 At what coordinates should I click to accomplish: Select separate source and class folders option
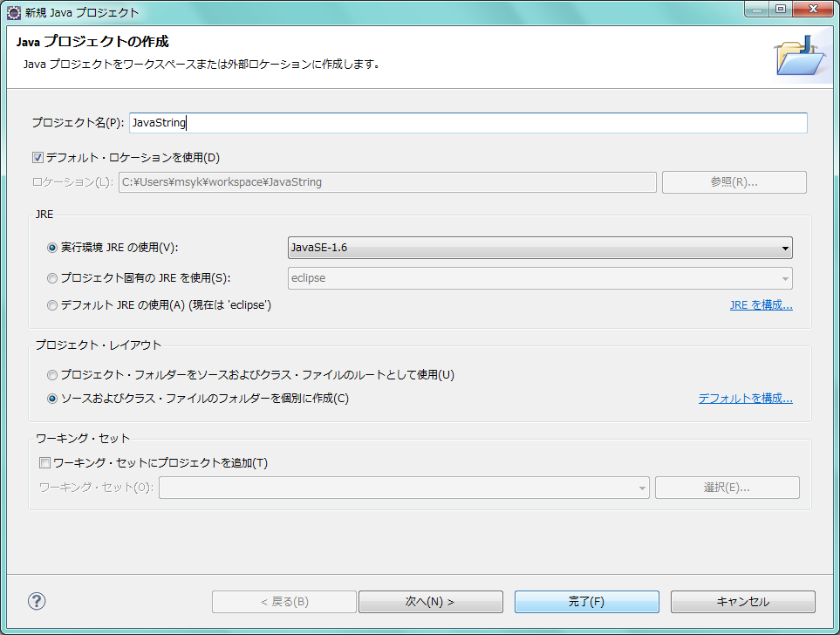click(53, 399)
